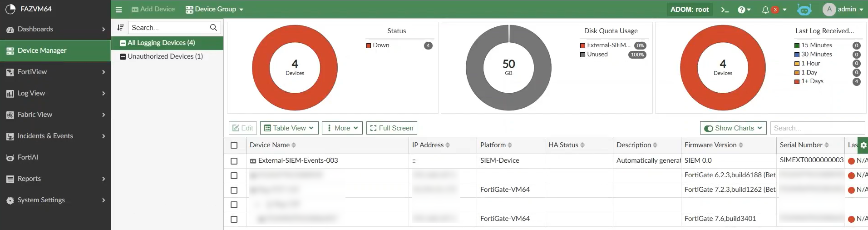868x230 pixels.
Task: Click the red Status donut chart
Action: [295, 68]
